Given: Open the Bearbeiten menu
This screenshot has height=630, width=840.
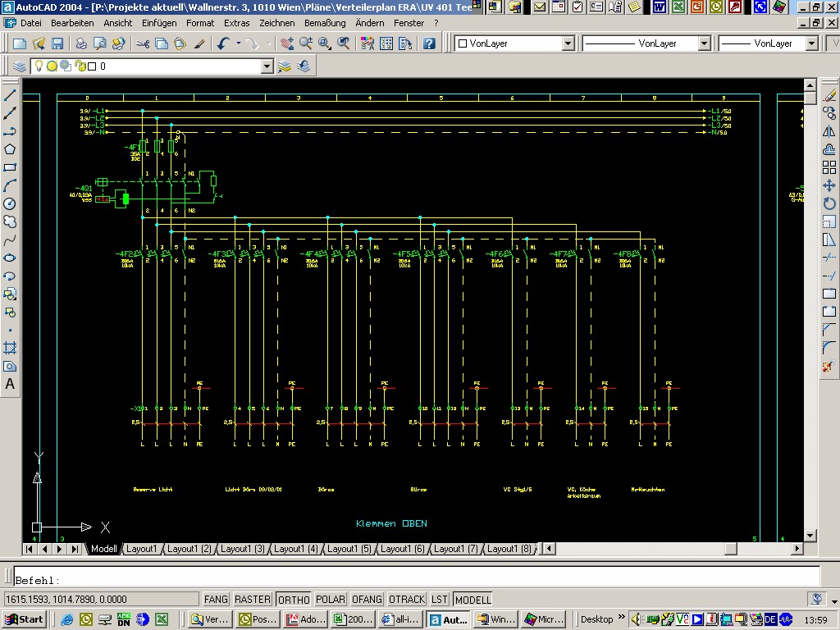Looking at the screenshot, I should pos(72,23).
